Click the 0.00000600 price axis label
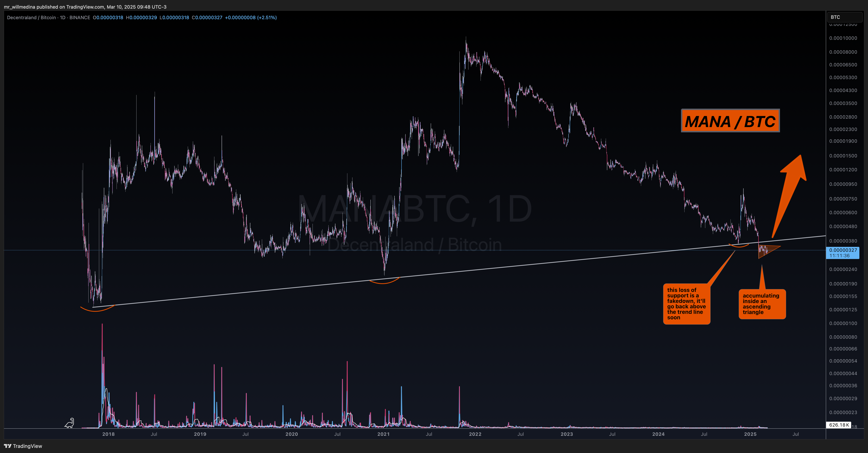The image size is (868, 453). (843, 212)
